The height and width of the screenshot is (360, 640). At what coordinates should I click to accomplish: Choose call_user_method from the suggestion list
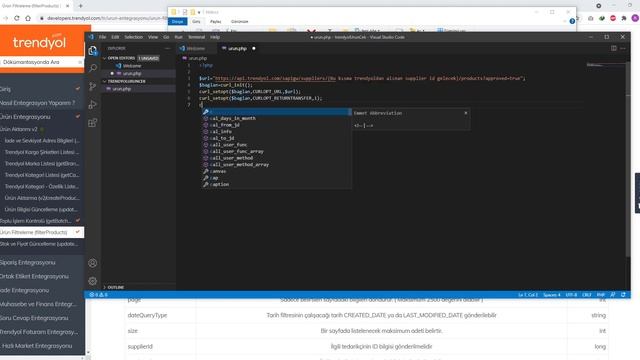coord(276,158)
